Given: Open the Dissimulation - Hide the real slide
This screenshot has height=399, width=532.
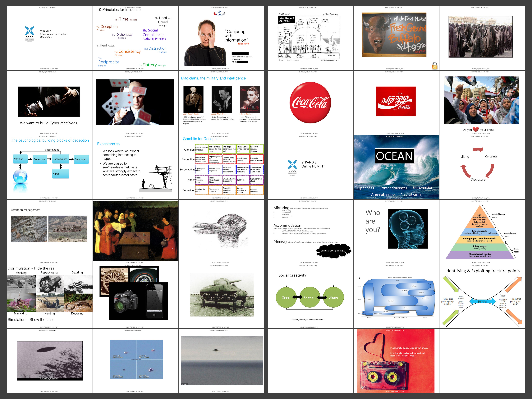Looking at the screenshot, I should [x=50, y=296].
